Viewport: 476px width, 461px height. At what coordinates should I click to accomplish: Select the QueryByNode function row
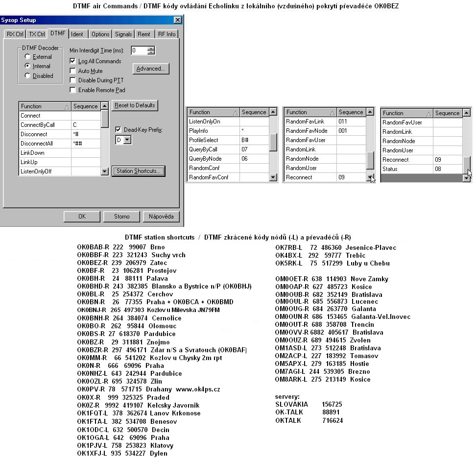tap(228, 159)
